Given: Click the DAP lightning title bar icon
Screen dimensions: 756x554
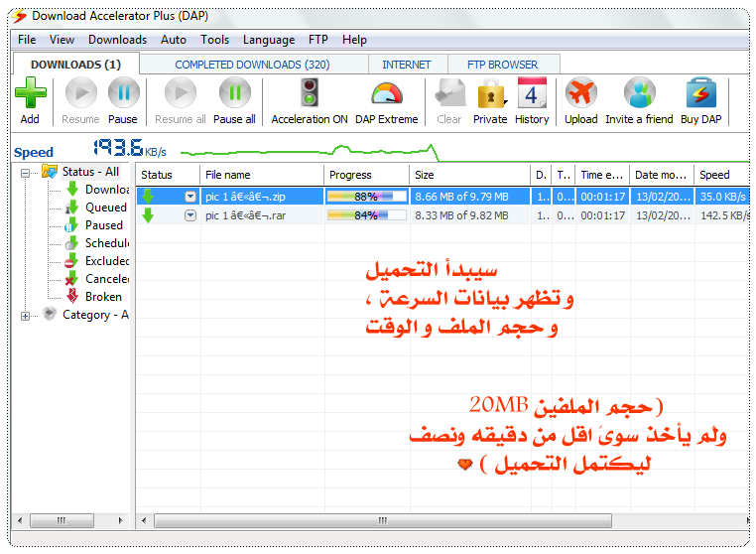Looking at the screenshot, I should coord(19,16).
